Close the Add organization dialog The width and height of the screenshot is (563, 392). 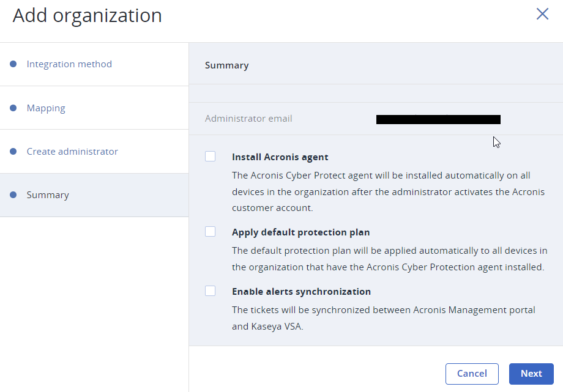pos(542,14)
